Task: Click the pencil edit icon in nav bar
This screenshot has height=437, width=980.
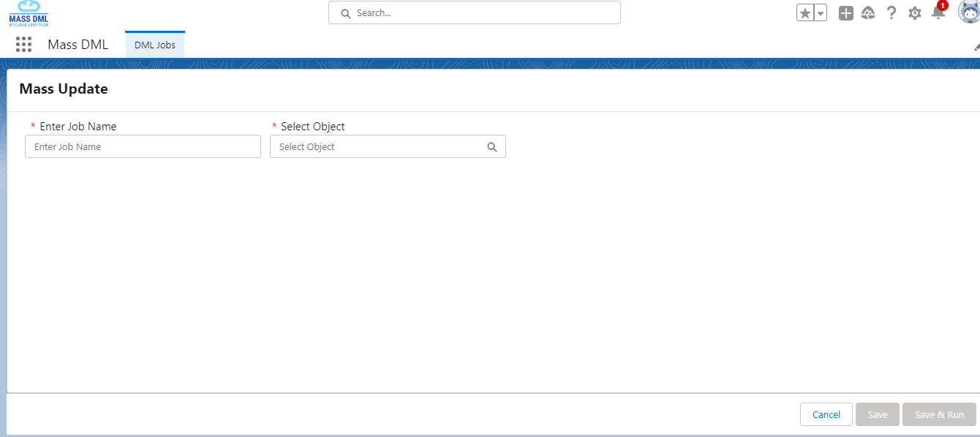Action: (x=976, y=46)
